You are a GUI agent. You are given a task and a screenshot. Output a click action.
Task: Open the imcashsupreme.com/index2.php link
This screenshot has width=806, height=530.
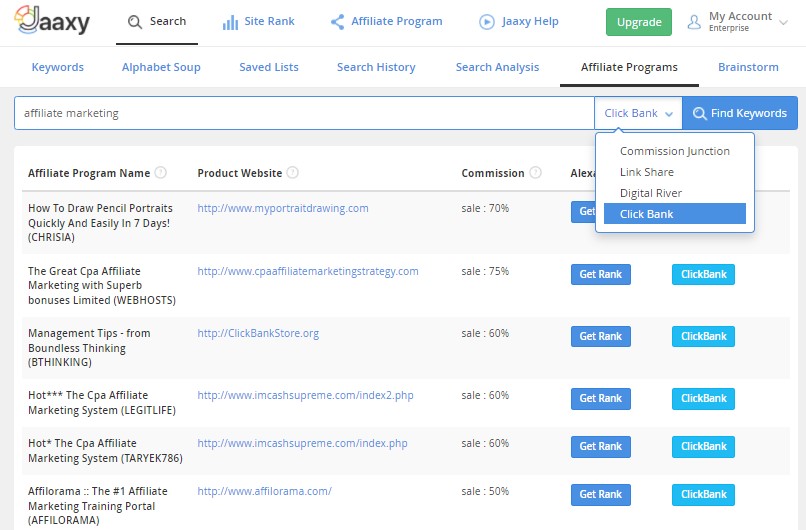coord(305,395)
